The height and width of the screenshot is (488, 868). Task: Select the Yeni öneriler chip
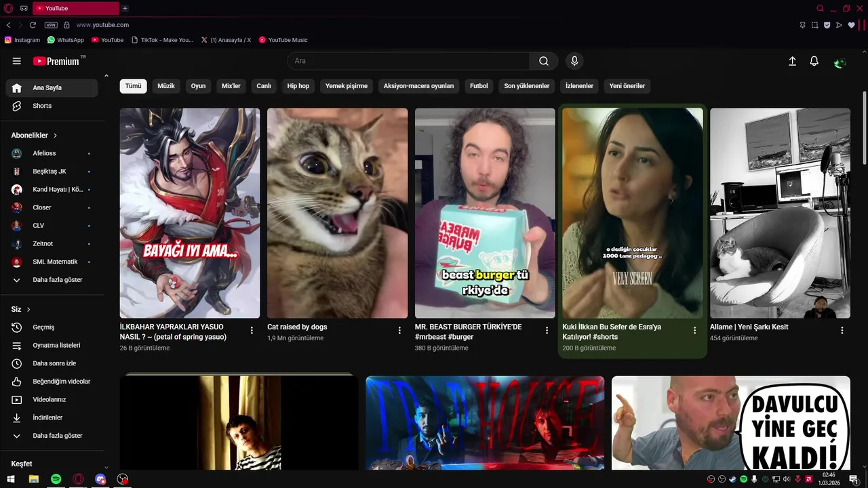(627, 86)
